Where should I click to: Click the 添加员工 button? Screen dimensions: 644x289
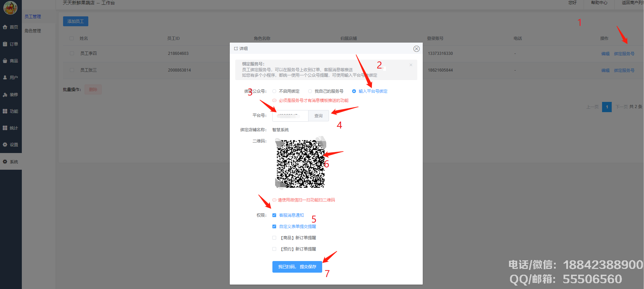pos(76,21)
